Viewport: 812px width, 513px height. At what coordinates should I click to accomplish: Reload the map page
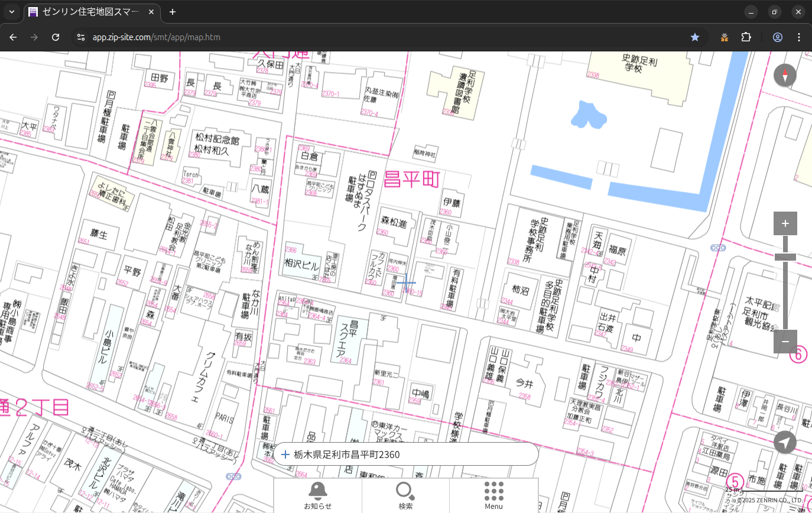[x=56, y=37]
